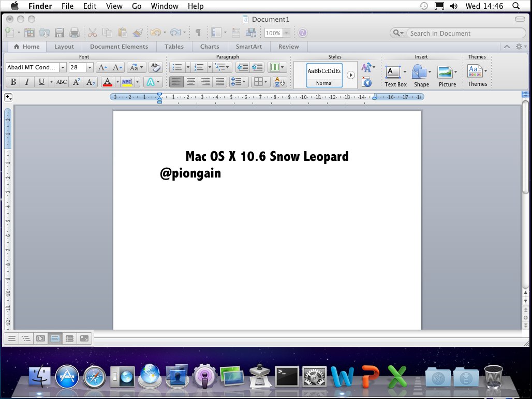Toggle Align Text Left
Screen dimensions: 532x399
click(176, 82)
